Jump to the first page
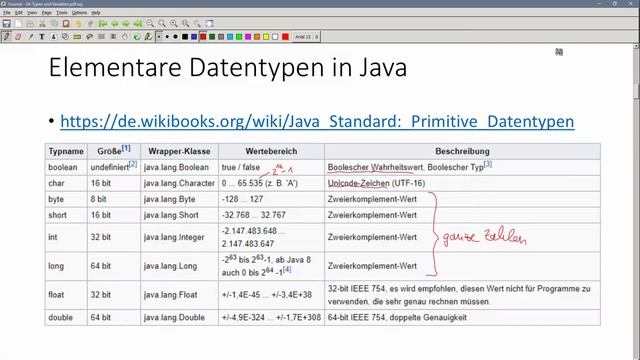 [102, 24]
